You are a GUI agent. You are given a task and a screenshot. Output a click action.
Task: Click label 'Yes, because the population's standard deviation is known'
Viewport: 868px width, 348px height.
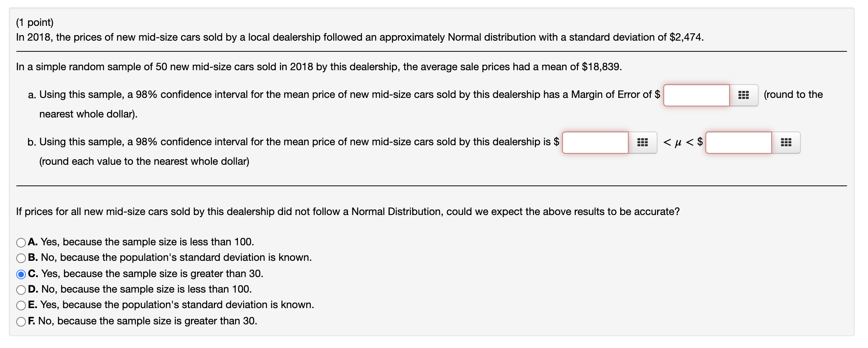(177, 305)
